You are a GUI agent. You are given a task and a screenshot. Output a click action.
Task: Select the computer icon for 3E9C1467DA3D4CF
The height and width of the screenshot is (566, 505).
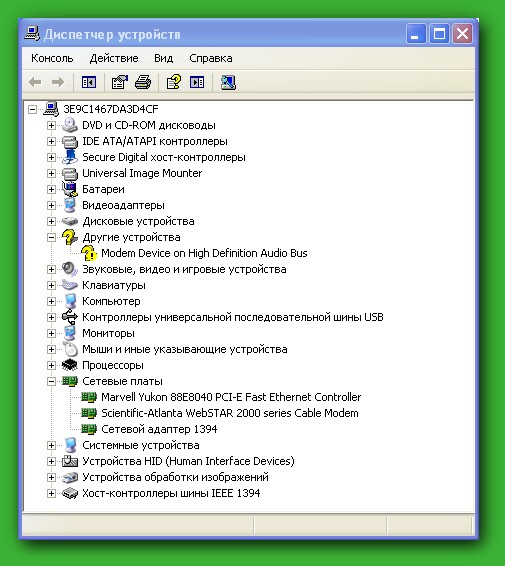(x=51, y=109)
